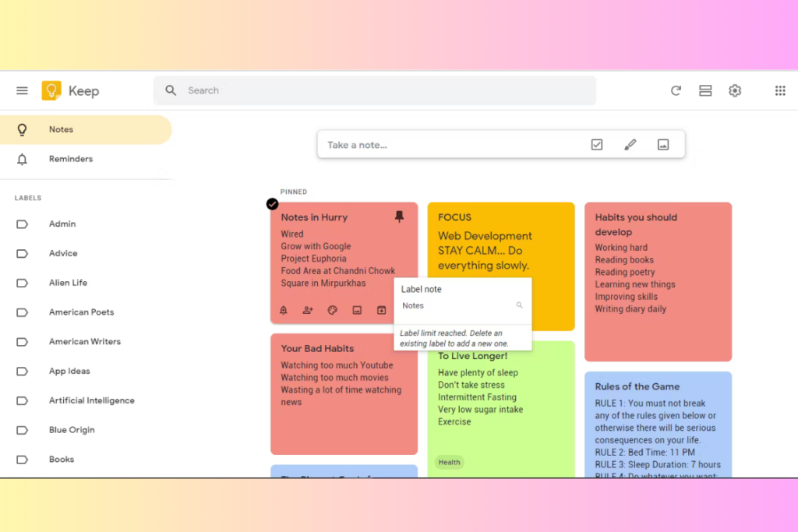Open the FOCUS note
This screenshot has height=532, width=798.
coord(501,244)
